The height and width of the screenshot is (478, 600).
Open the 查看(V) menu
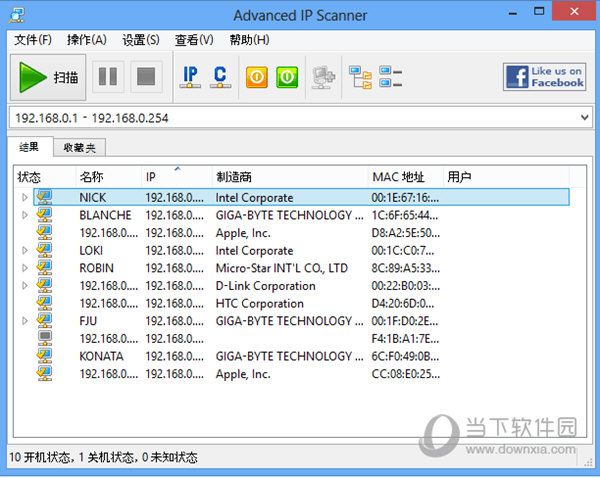point(194,39)
